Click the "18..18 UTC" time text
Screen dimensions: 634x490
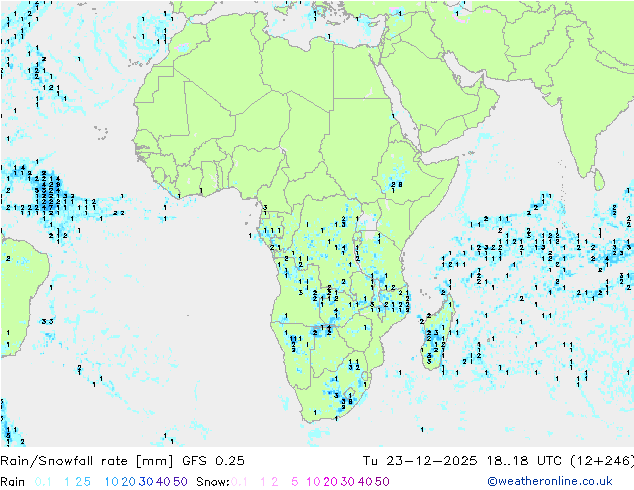524,461
